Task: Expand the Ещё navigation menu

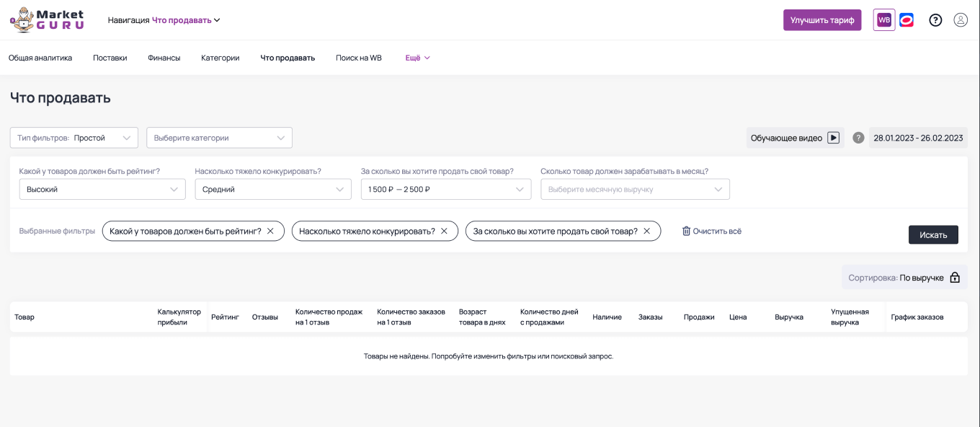Action: coord(416,58)
